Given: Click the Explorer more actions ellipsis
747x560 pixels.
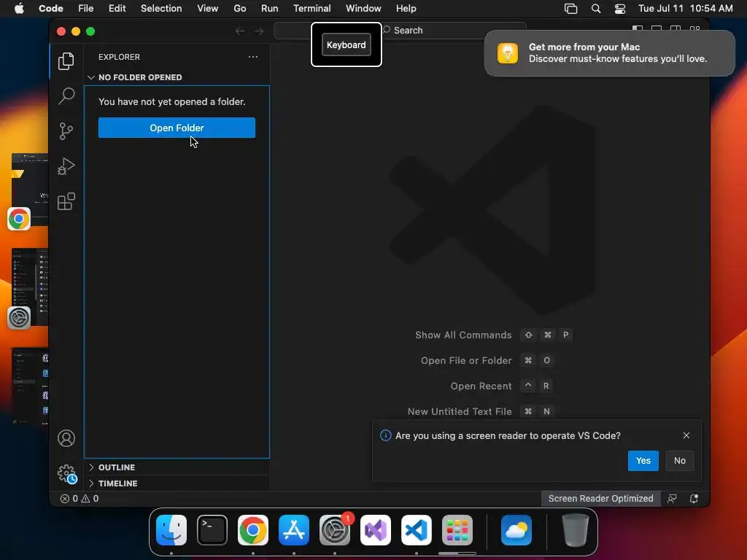Looking at the screenshot, I should coord(253,57).
